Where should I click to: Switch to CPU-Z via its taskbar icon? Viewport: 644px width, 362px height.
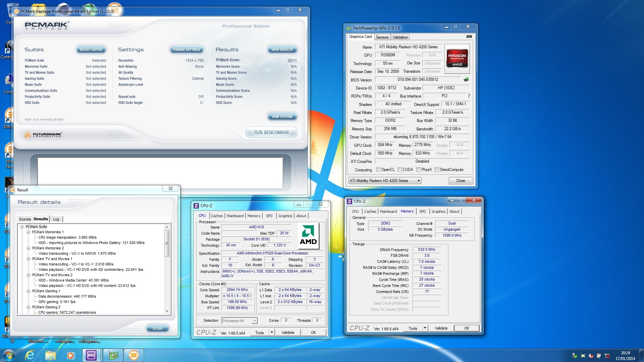pyautogui.click(x=91, y=355)
